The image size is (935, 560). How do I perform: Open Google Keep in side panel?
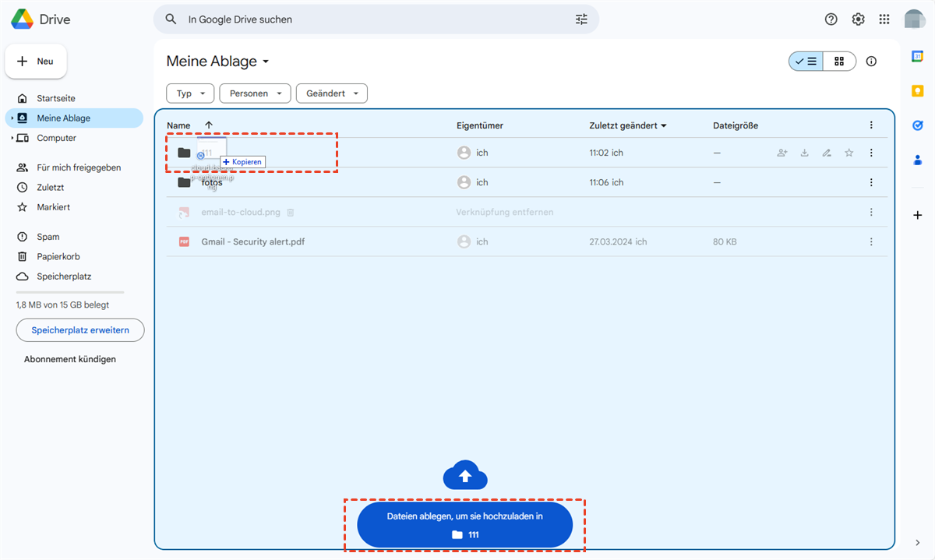pyautogui.click(x=918, y=91)
